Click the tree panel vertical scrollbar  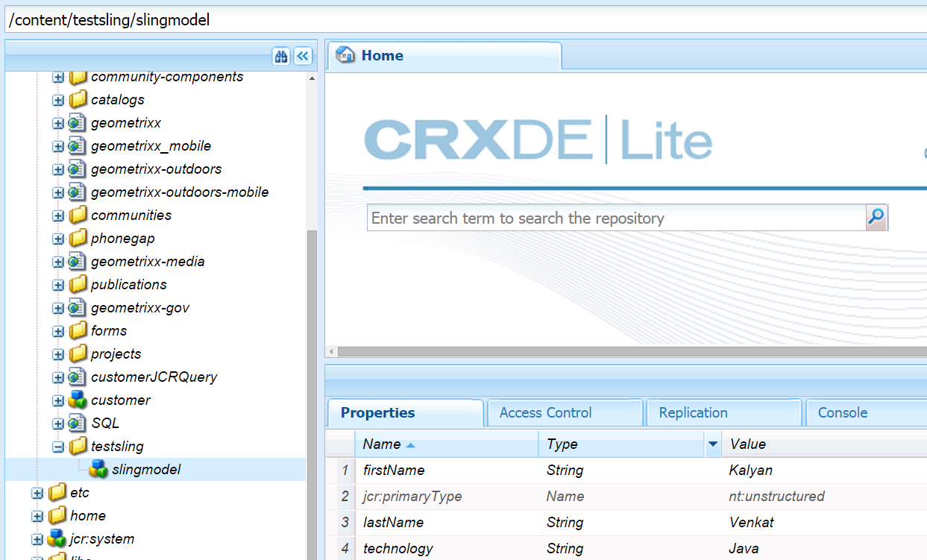click(312, 394)
